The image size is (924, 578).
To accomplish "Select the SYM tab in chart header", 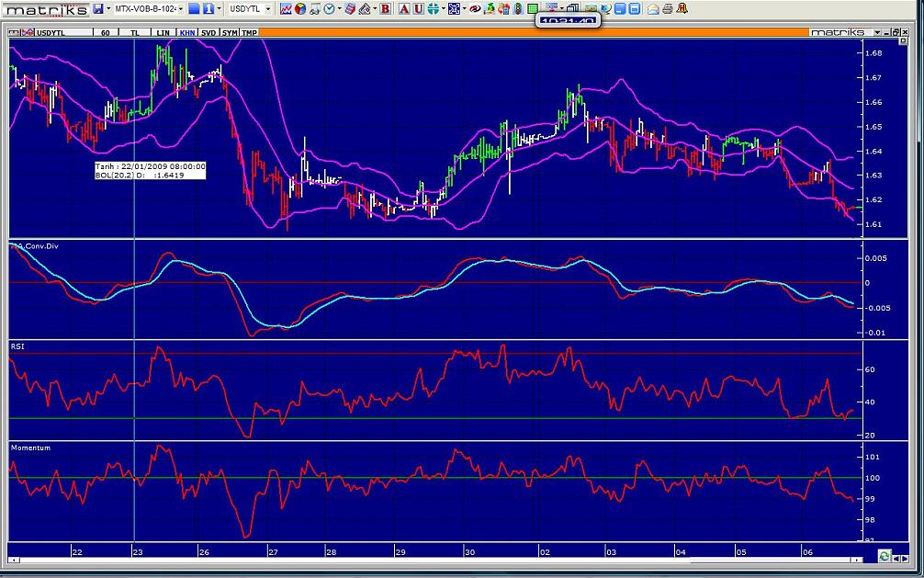I will coord(230,32).
